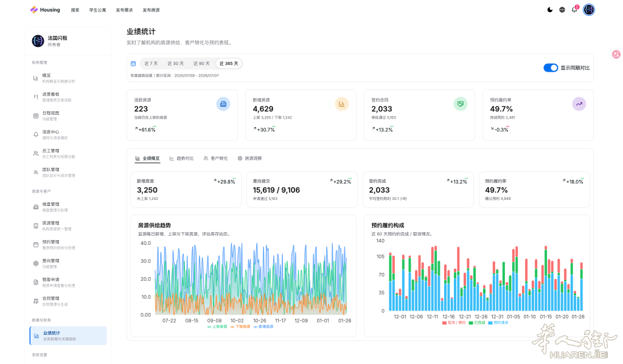Open 楼盘管理 in the sidebar
This screenshot has height=364, width=623.
pyautogui.click(x=68, y=207)
